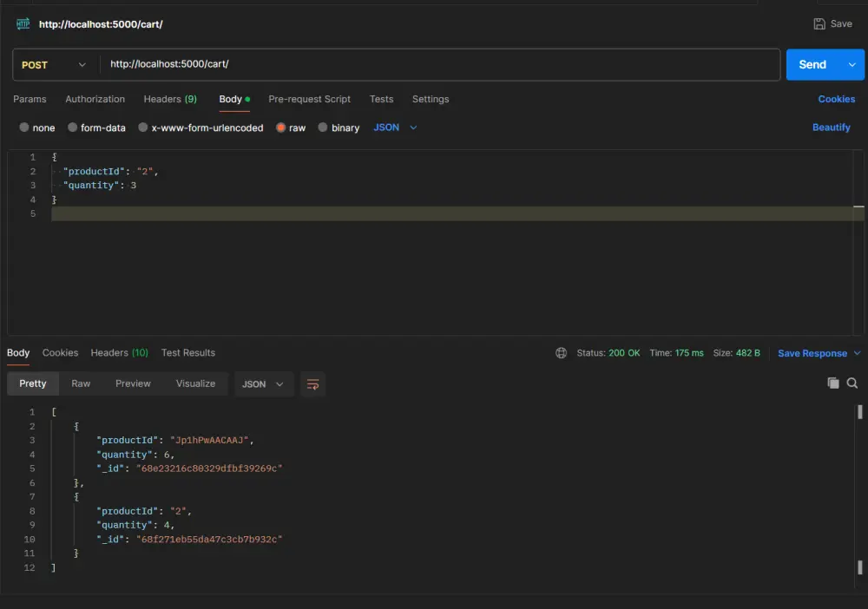Image resolution: width=868 pixels, height=609 pixels.
Task: Click the Send button
Action: click(x=812, y=64)
